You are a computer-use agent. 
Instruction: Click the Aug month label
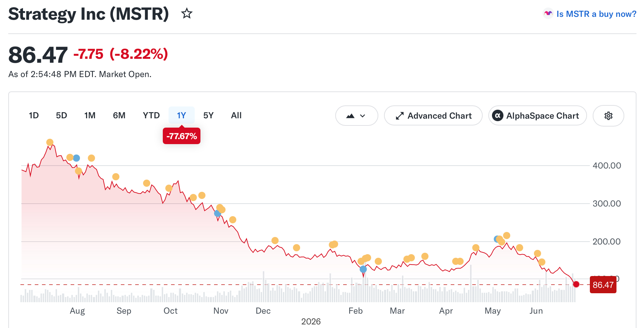(x=77, y=311)
